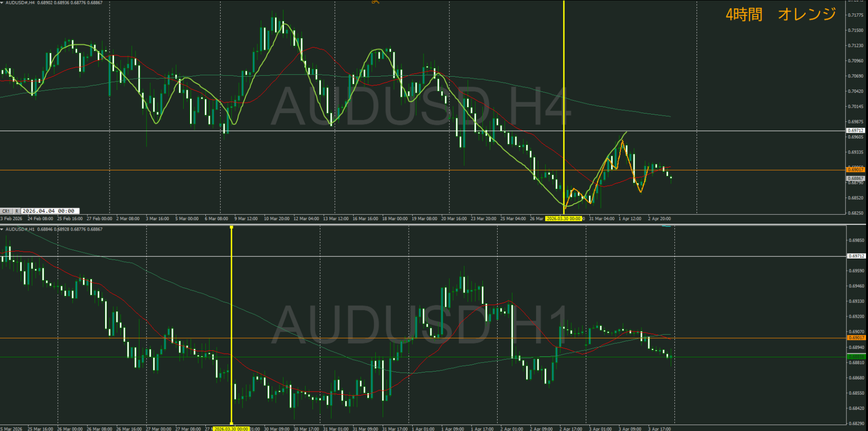This screenshot has height=431, width=868.
Task: Click the white 0.69712 price tag on H4 chart
Action: point(855,131)
